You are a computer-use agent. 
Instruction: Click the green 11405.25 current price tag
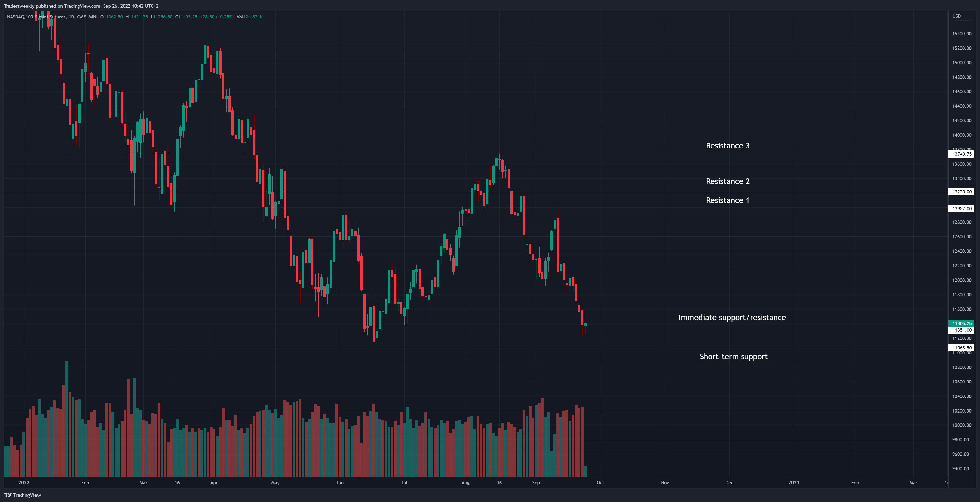coord(961,323)
